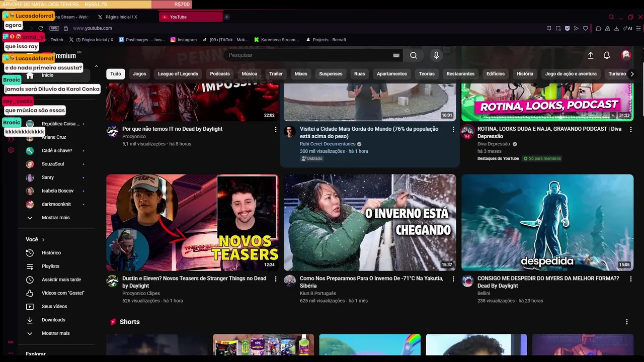Open Vídeos com "Gostei" in sidebar
The image size is (644, 362).
pyautogui.click(x=56, y=293)
